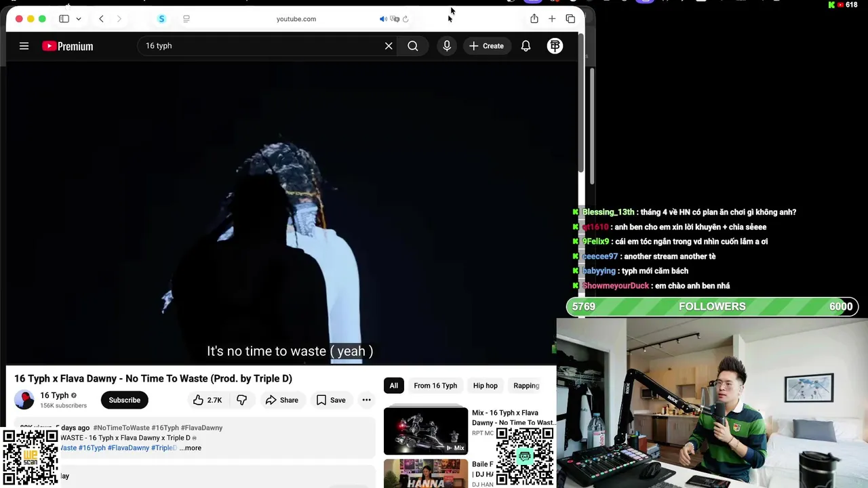Dislike the video with thumbs down
868x488 pixels.
(x=241, y=400)
